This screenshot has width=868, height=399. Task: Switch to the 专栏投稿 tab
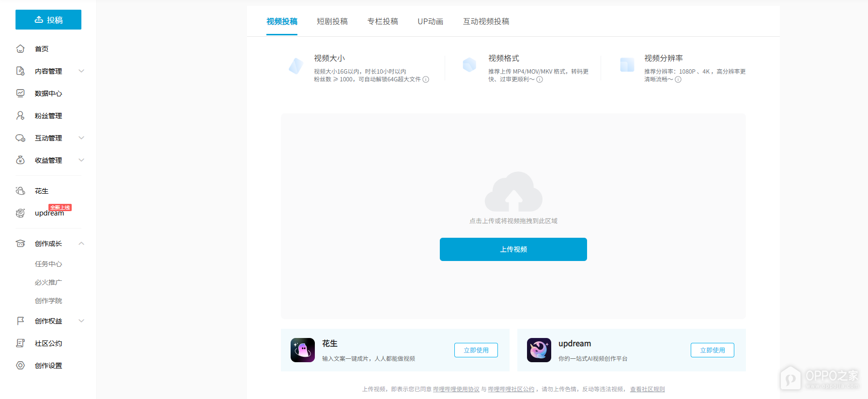pos(383,21)
